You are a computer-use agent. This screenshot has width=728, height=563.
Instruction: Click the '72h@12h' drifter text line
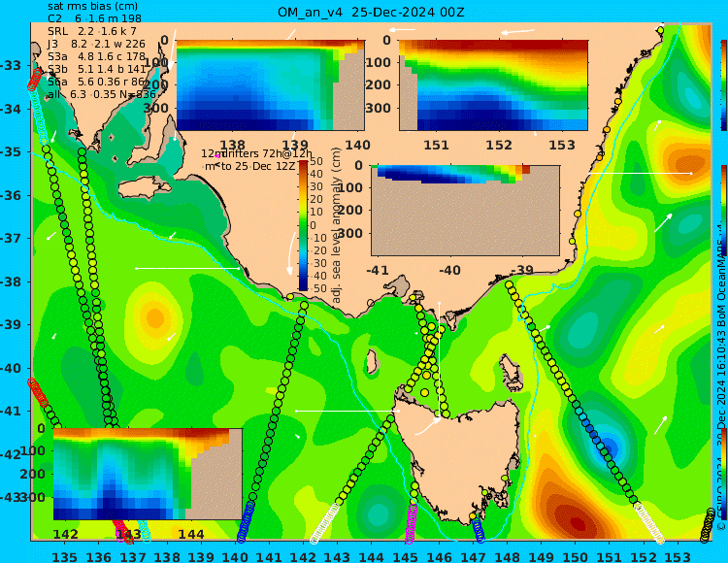pos(257,153)
